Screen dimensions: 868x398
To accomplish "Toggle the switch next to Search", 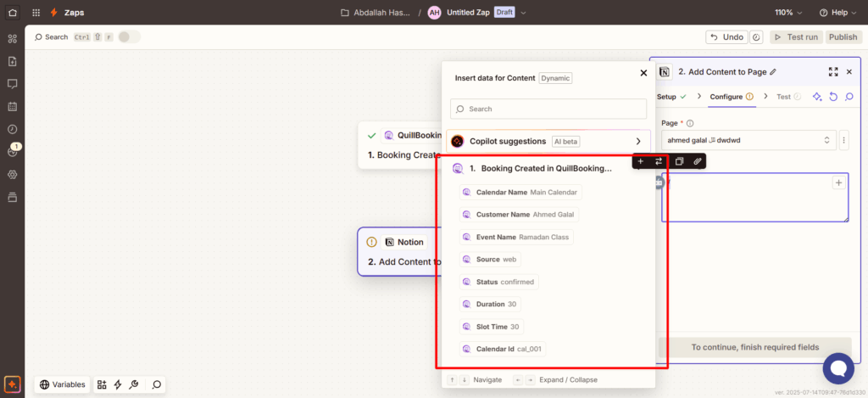I will tap(129, 37).
